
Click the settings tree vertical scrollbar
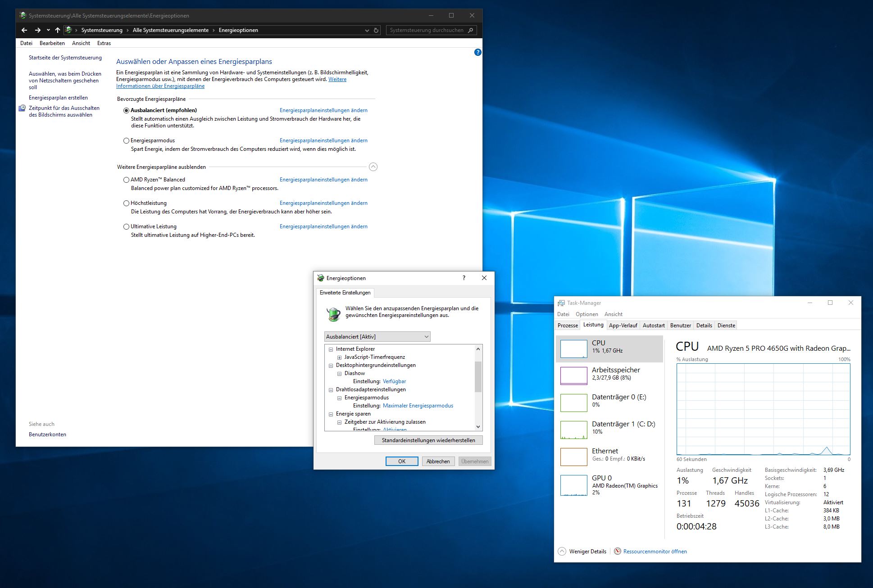click(x=478, y=376)
